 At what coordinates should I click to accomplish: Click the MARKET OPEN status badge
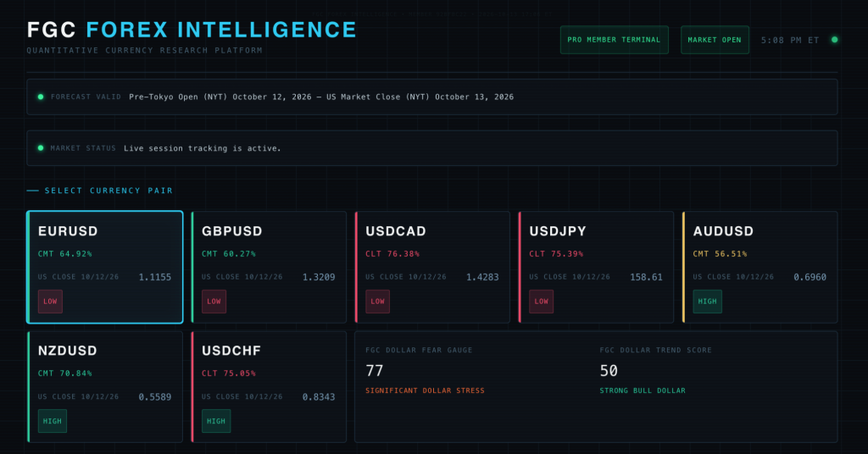(715, 40)
